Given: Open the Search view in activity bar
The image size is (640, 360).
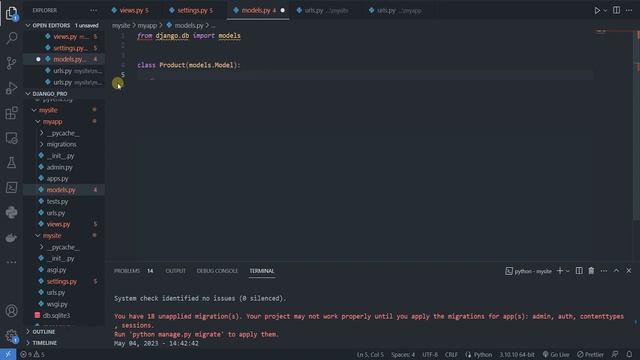Looking at the screenshot, I should click(11, 38).
